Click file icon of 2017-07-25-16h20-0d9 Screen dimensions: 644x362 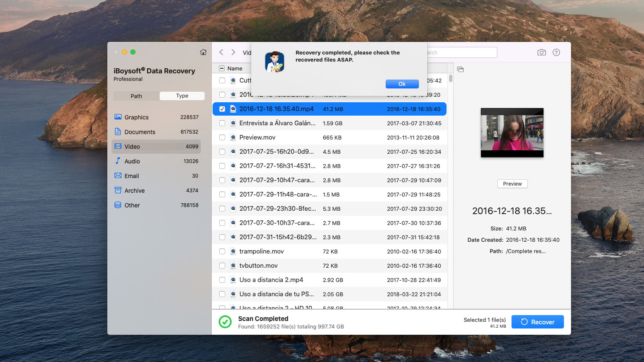233,152
